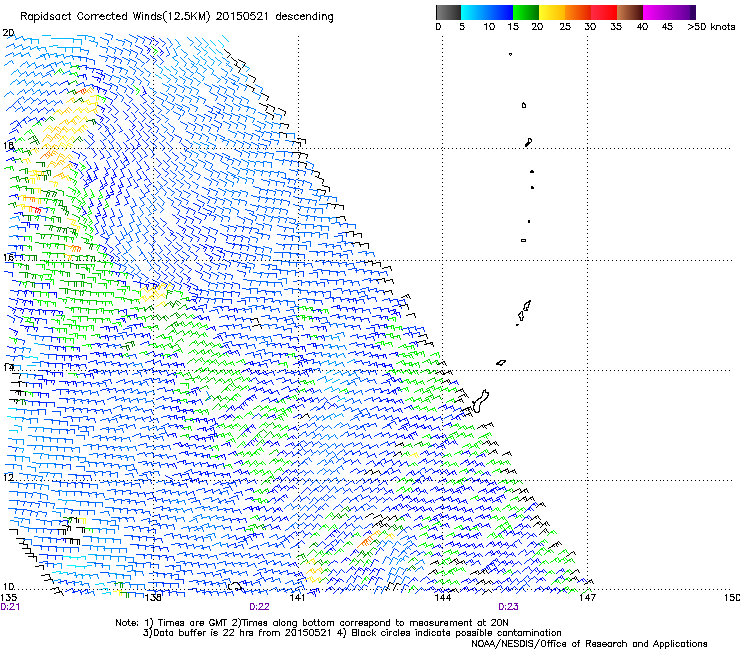Click the green 15–20 knots legend swatch
Screen dimensions: 740x650
tap(526, 12)
